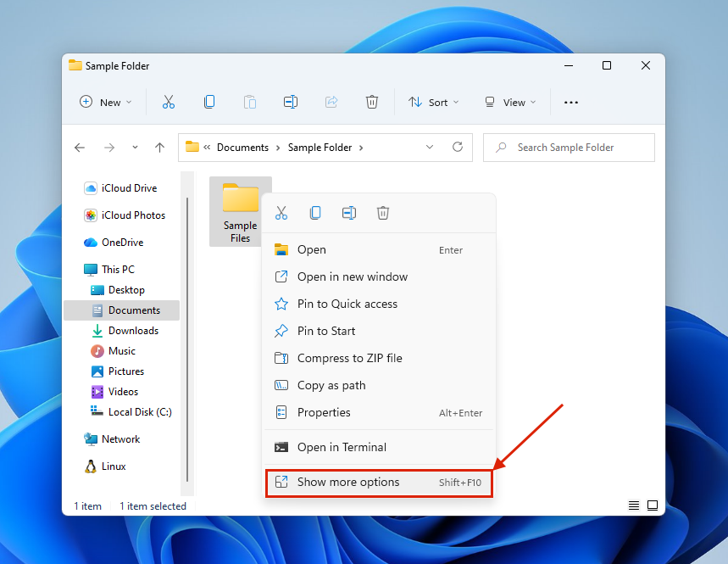Viewport: 728px width, 564px height.
Task: Click the Rename icon in the context menu
Action: pyautogui.click(x=349, y=213)
